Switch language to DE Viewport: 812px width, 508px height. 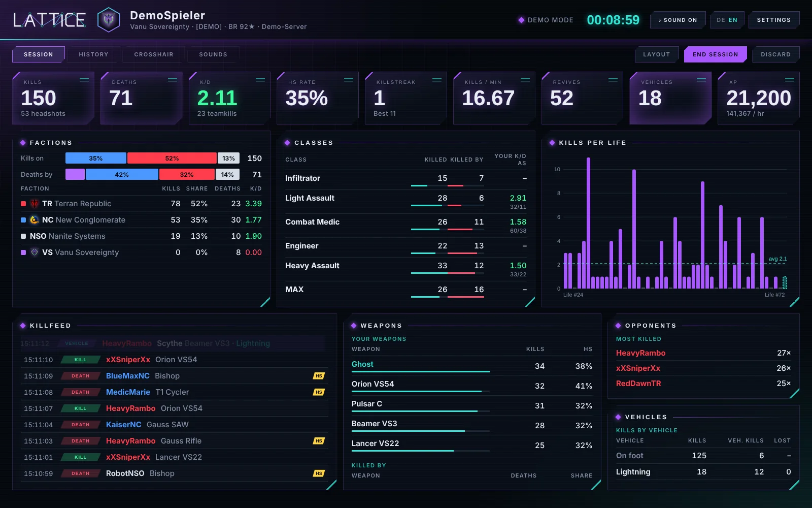click(721, 20)
